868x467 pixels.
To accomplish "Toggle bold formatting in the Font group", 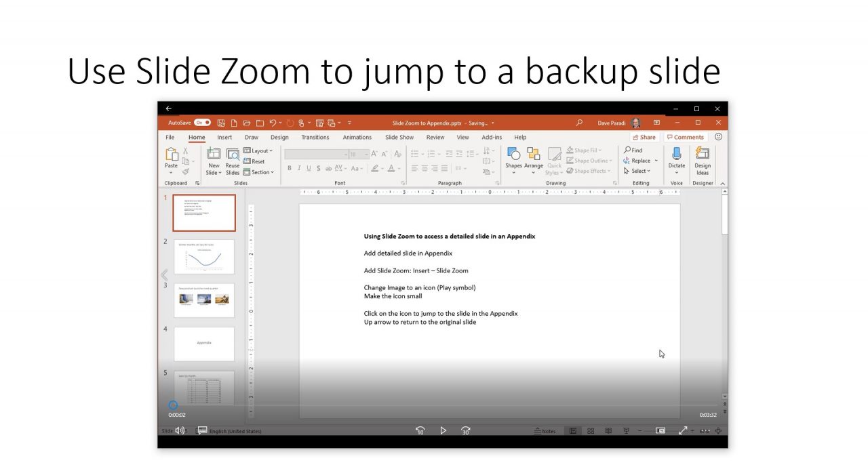I will point(290,168).
